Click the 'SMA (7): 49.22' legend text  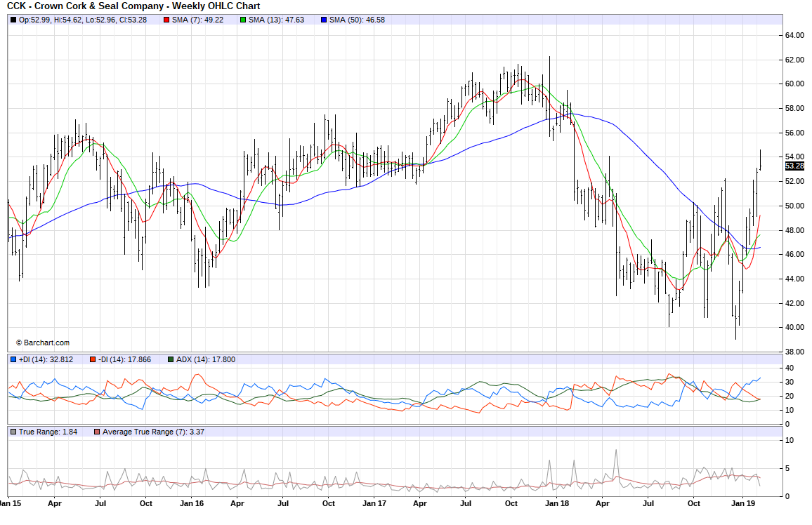tap(198, 20)
